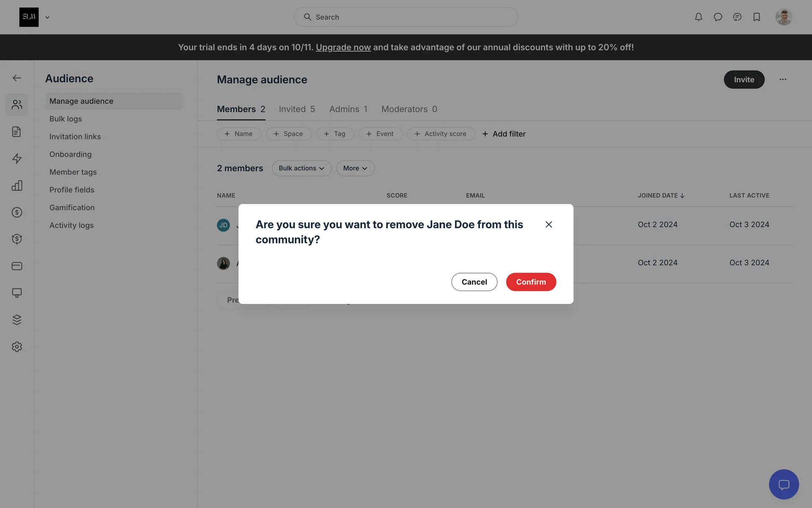Open the notifications bell icon
Viewport: 812px width, 508px height.
click(698, 17)
